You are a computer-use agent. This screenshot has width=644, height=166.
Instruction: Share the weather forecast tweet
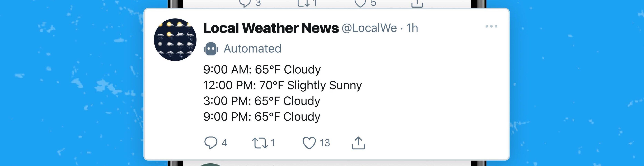click(x=358, y=143)
